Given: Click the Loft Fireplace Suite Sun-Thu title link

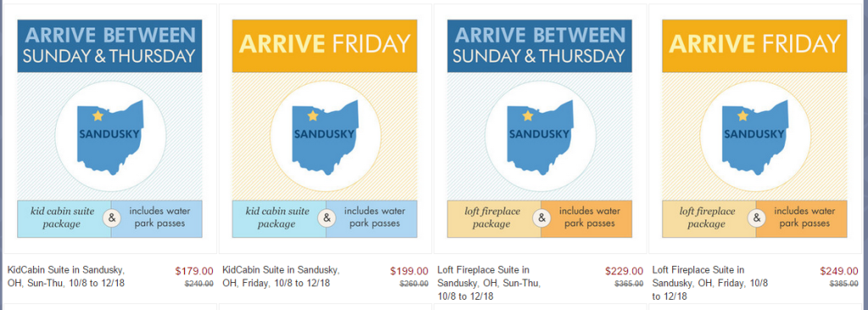Looking at the screenshot, I should [x=489, y=283].
